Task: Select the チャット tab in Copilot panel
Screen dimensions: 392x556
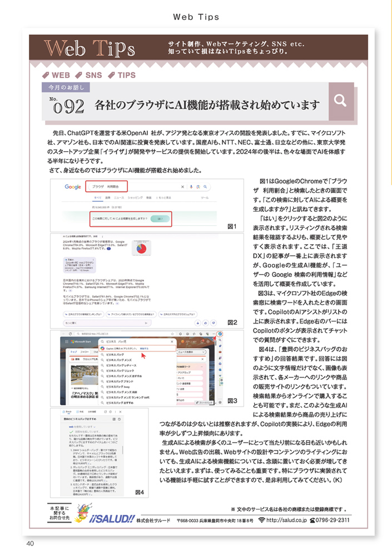Action: (x=68, y=411)
